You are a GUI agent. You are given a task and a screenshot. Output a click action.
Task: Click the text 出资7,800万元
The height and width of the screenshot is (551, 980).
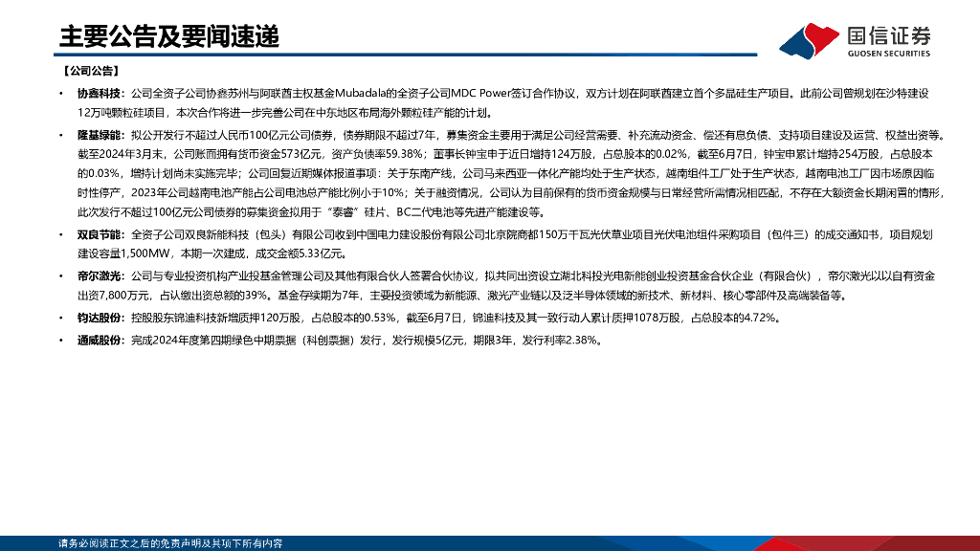click(x=114, y=296)
